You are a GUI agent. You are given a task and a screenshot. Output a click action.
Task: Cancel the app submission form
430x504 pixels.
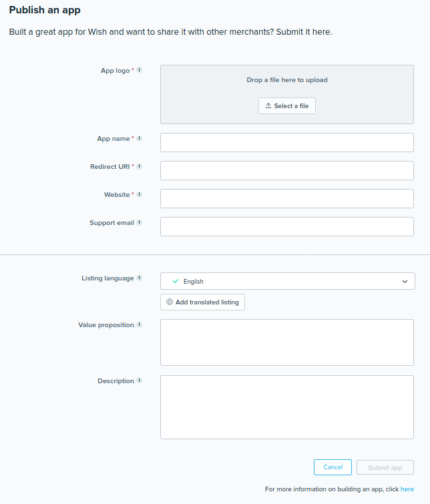[x=333, y=467]
